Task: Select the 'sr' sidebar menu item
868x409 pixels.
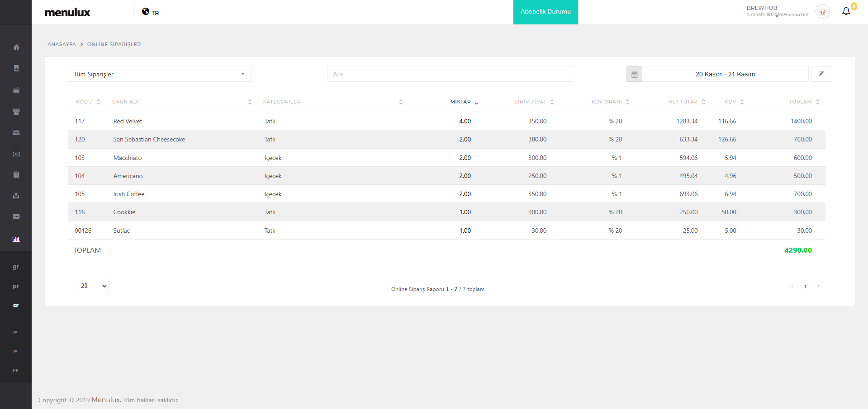Action: tap(16, 306)
